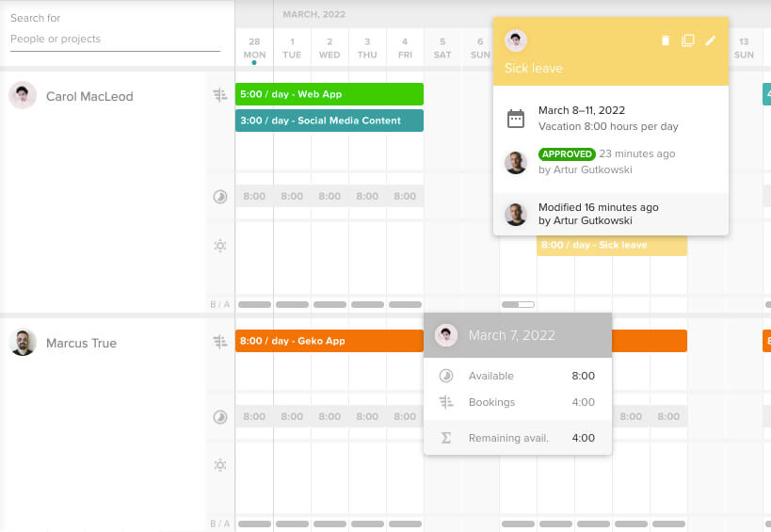The image size is (771, 532).
Task: Select the Geko App booking bar
Action: [x=329, y=341]
